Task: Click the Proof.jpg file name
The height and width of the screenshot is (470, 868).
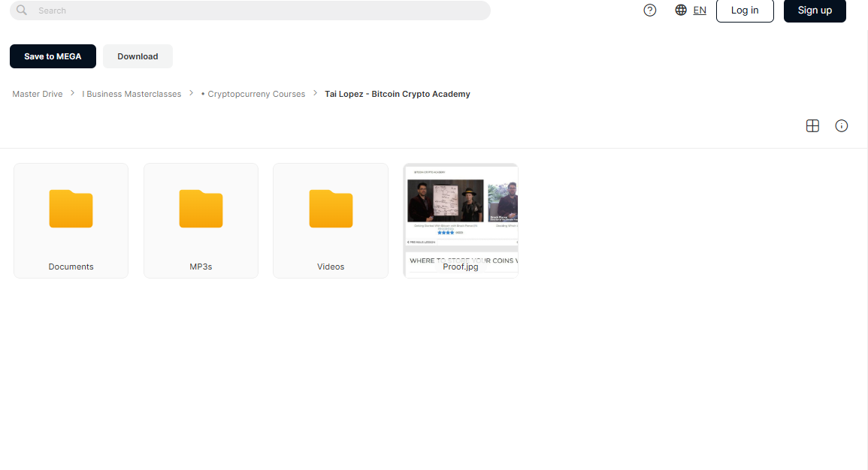Action: tap(461, 267)
